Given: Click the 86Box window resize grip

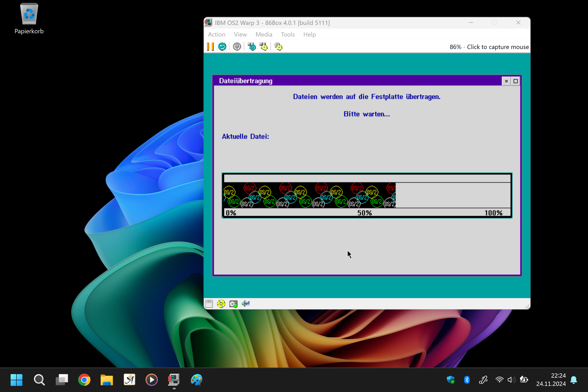Looking at the screenshot, I should pyautogui.click(x=527, y=306).
